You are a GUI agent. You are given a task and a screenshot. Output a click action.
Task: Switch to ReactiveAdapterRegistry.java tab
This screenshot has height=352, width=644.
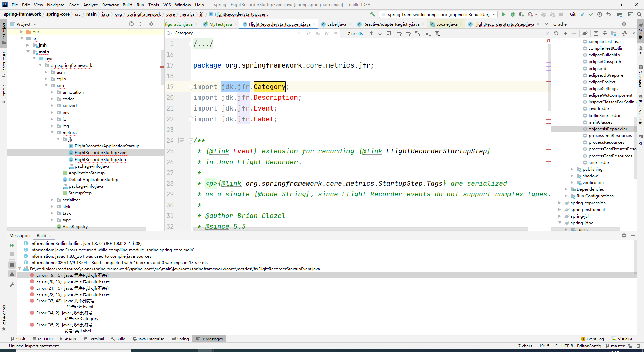click(391, 24)
